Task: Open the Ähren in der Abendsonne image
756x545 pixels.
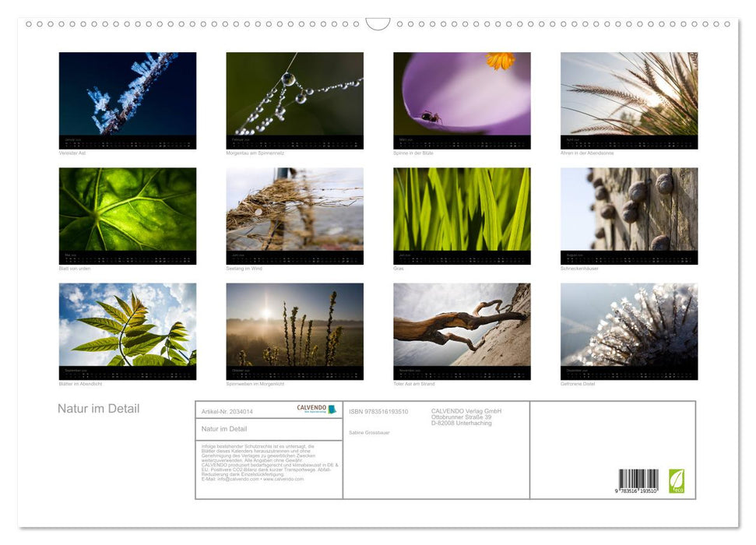Action: pos(628,100)
